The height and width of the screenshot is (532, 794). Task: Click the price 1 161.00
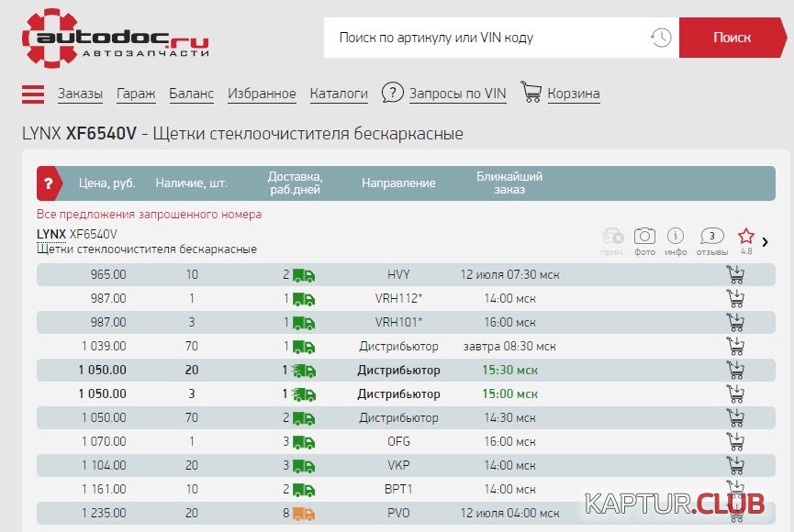click(x=104, y=490)
